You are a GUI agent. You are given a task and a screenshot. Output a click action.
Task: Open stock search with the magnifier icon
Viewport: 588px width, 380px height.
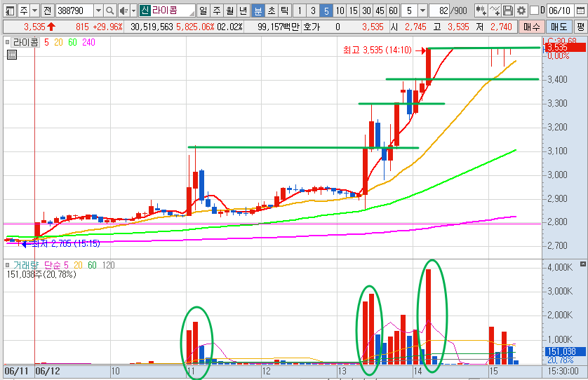(109, 11)
